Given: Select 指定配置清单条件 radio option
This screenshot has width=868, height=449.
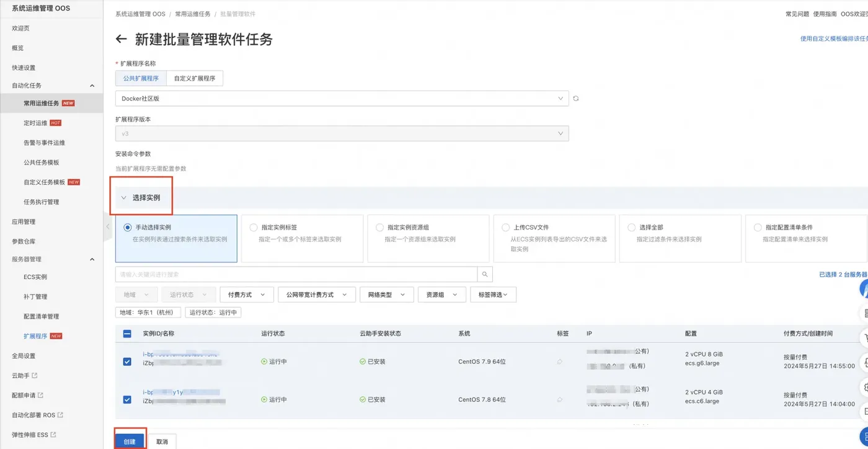Looking at the screenshot, I should [x=758, y=228].
